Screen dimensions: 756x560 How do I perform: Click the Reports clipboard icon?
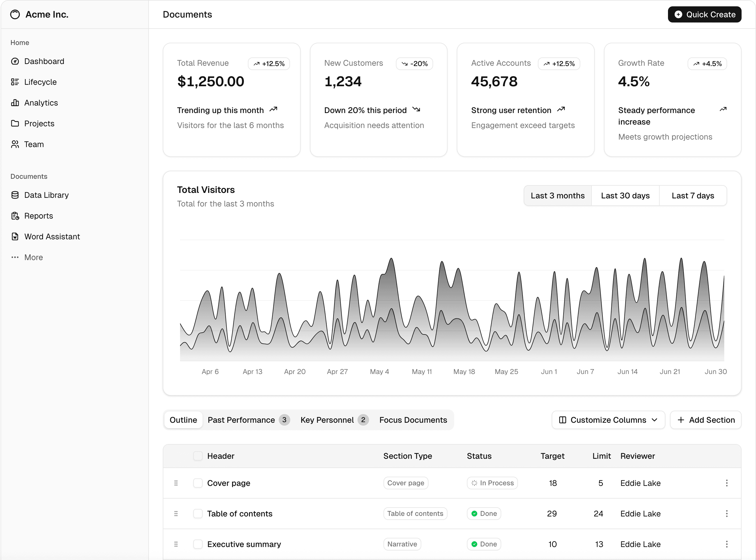coord(15,216)
